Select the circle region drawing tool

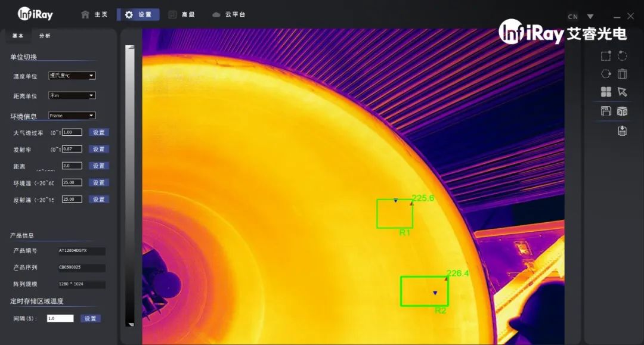coord(623,56)
